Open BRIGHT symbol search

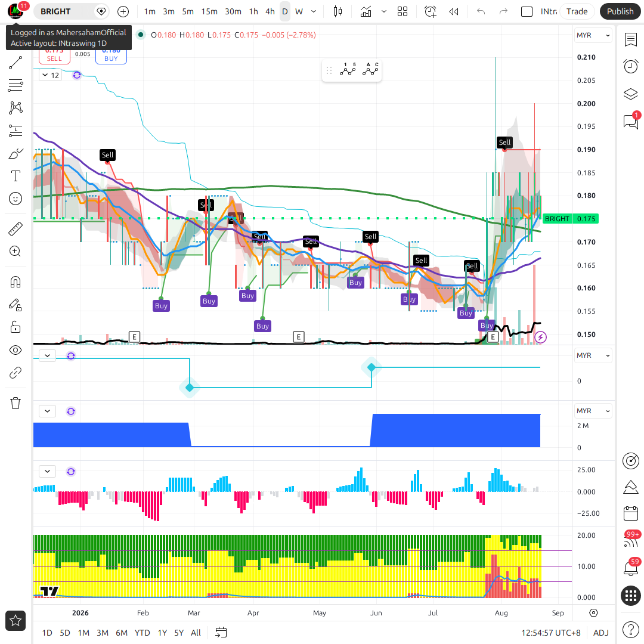click(64, 11)
